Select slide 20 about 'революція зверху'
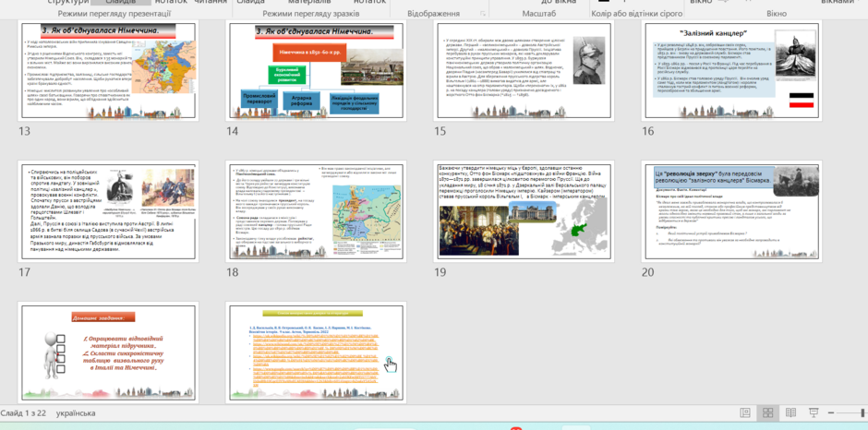Viewport: 868px width, 430px height. coord(731,211)
